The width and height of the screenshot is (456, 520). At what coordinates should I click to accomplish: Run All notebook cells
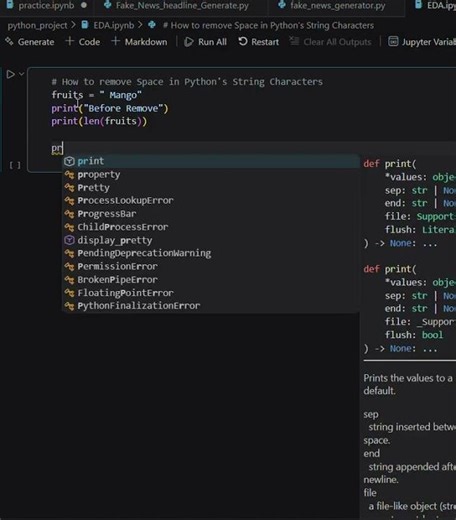point(206,42)
